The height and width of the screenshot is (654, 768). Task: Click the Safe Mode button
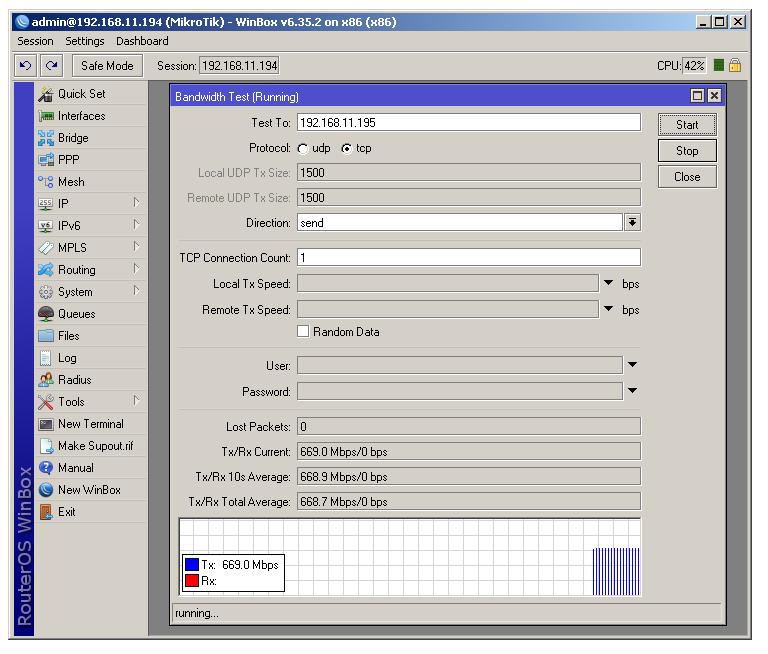[x=107, y=66]
